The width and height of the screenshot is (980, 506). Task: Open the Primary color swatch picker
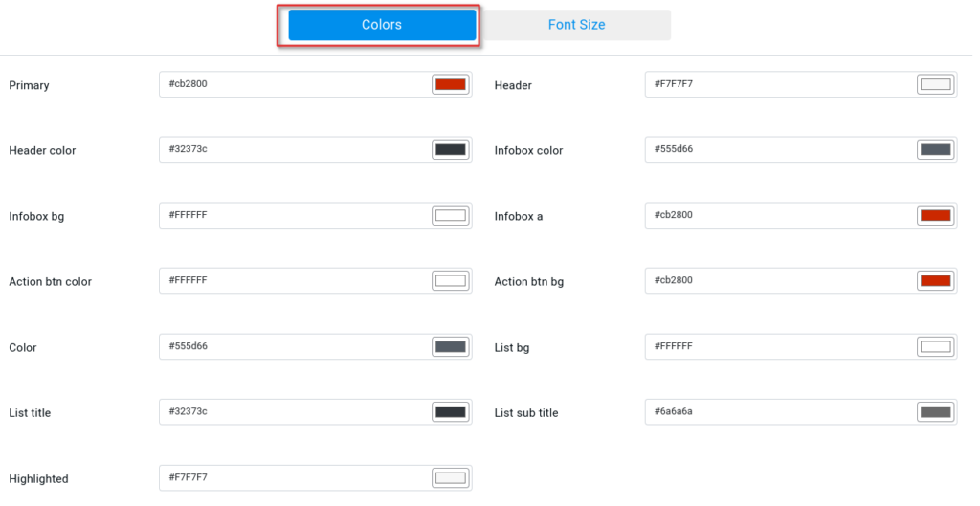click(x=450, y=84)
